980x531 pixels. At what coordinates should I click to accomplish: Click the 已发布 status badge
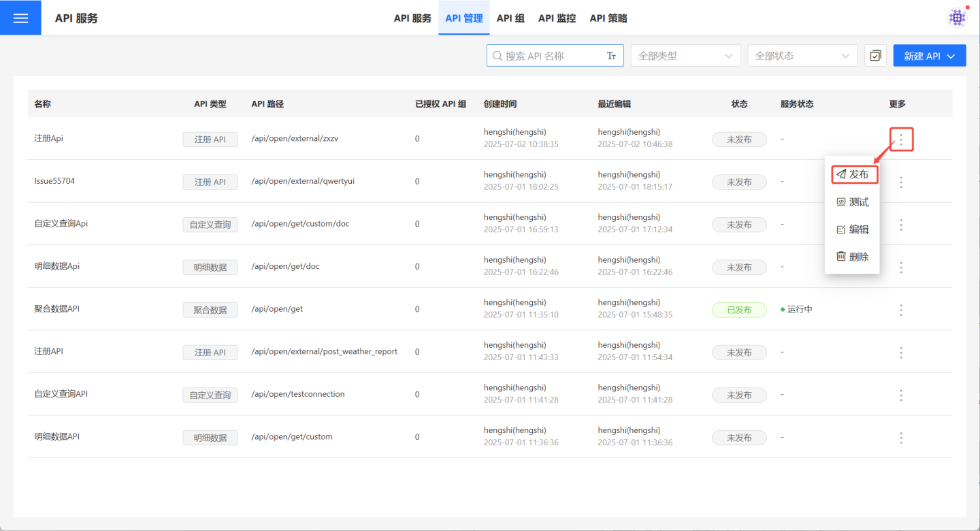[739, 310]
